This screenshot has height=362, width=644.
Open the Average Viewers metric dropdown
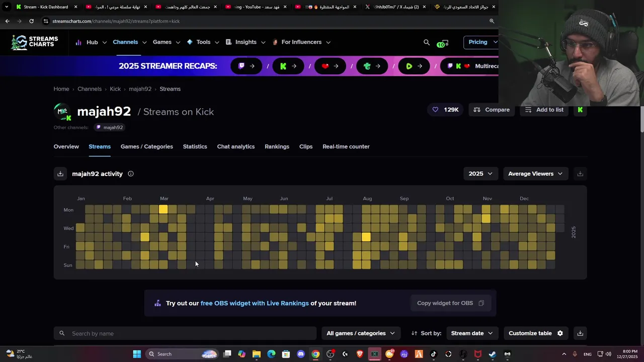pyautogui.click(x=535, y=173)
